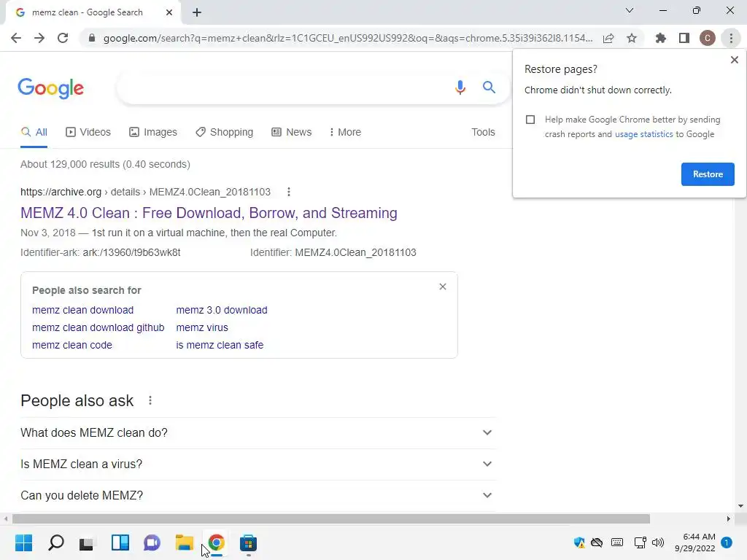Open the MEMZ 4.0 Clean result link
Viewport: 747px width, 560px height.
(209, 213)
